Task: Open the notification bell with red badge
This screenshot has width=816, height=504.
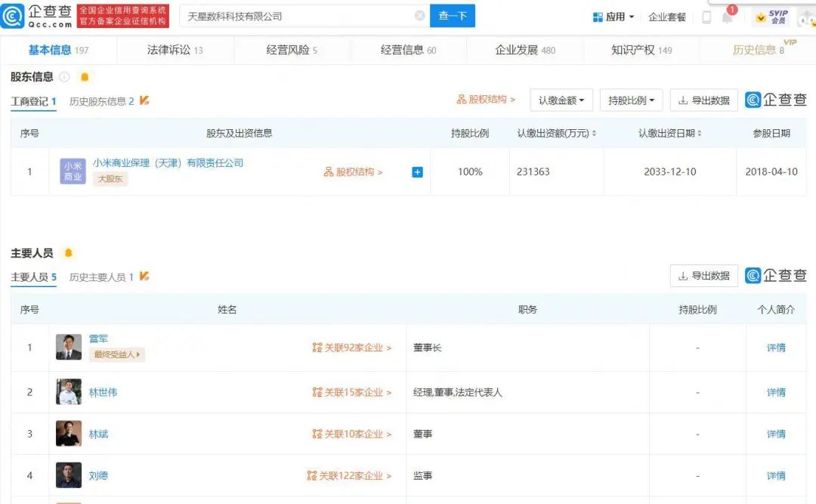Action: point(728,17)
